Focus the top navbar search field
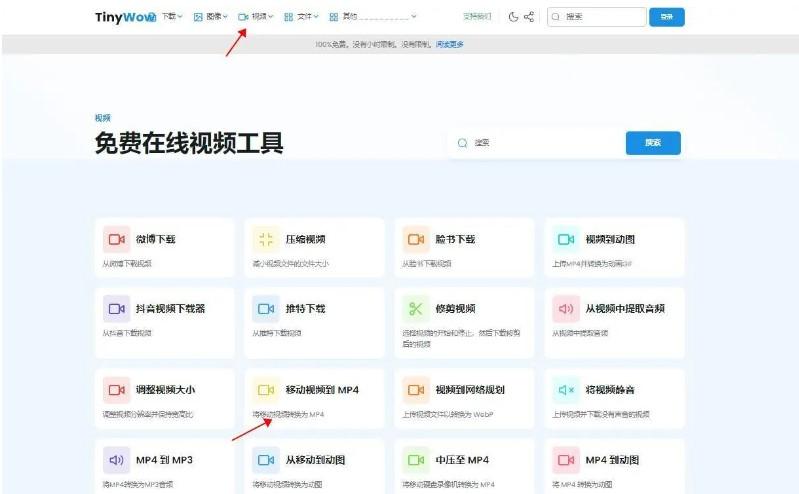The image size is (799, 494). (x=597, y=17)
